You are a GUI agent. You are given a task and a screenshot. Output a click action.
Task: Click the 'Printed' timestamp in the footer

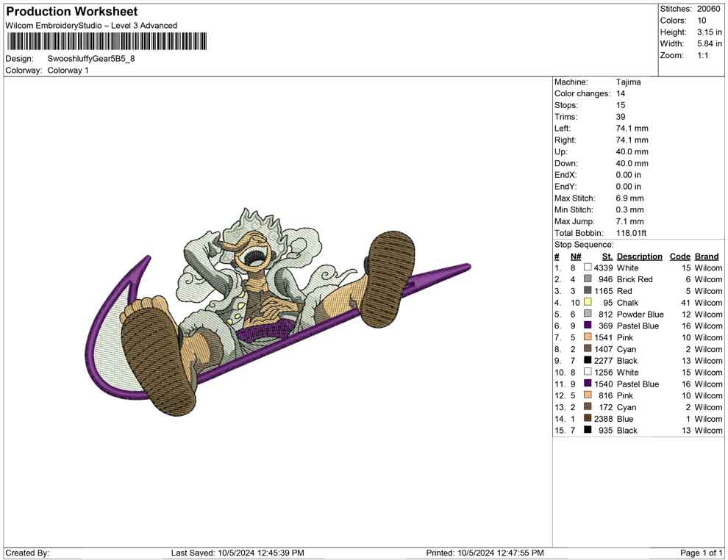(485, 553)
